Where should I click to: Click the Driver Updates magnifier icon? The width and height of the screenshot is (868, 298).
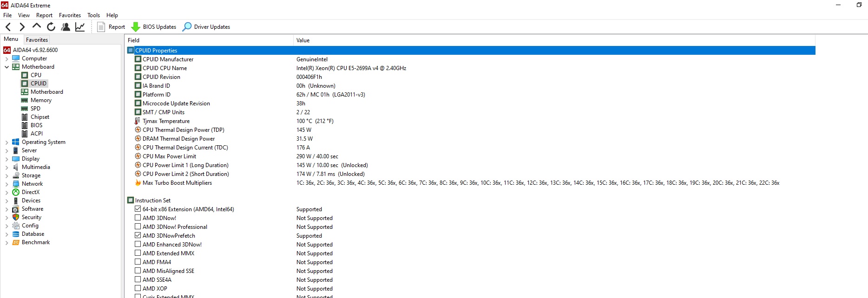187,27
